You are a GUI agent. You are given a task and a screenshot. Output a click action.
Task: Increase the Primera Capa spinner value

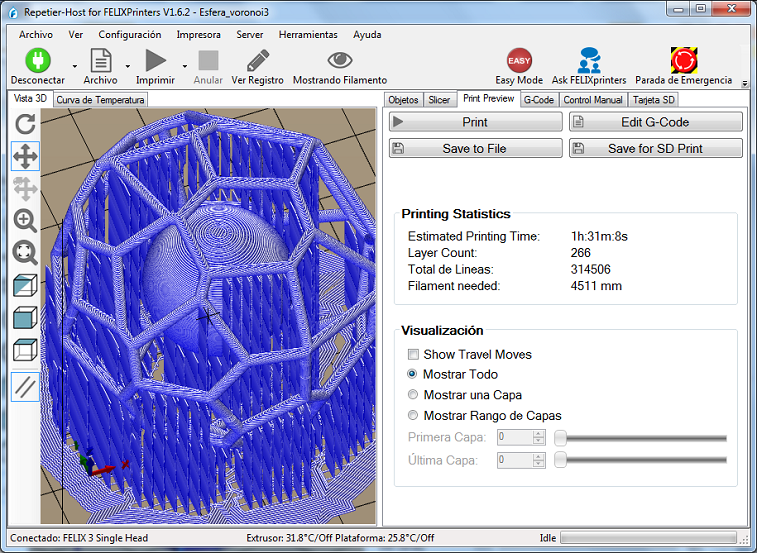538,433
